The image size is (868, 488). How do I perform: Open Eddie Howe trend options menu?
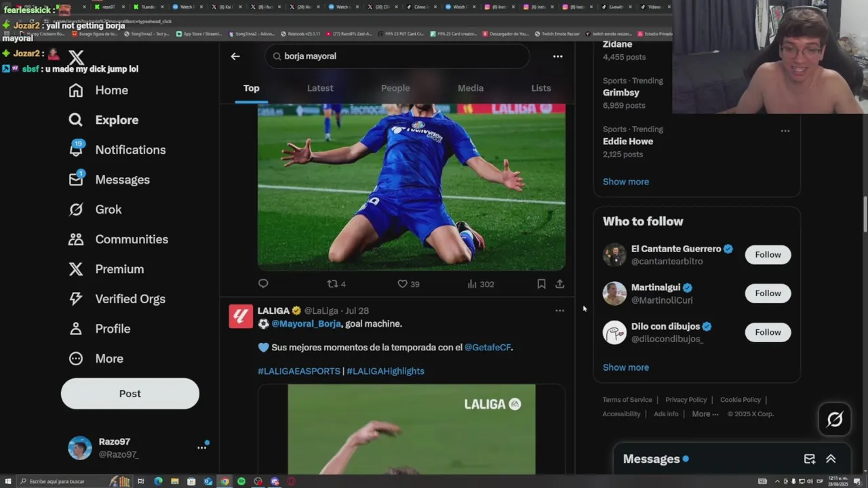[x=785, y=131]
